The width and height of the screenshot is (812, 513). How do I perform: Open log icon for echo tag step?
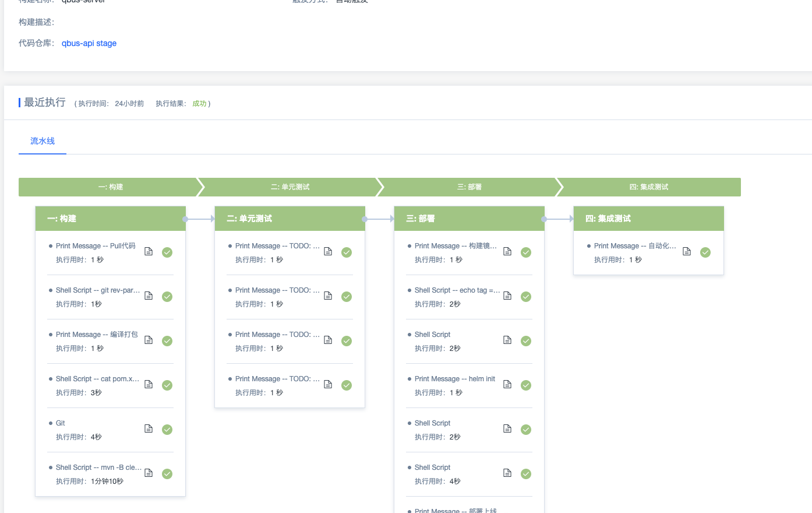(x=507, y=296)
